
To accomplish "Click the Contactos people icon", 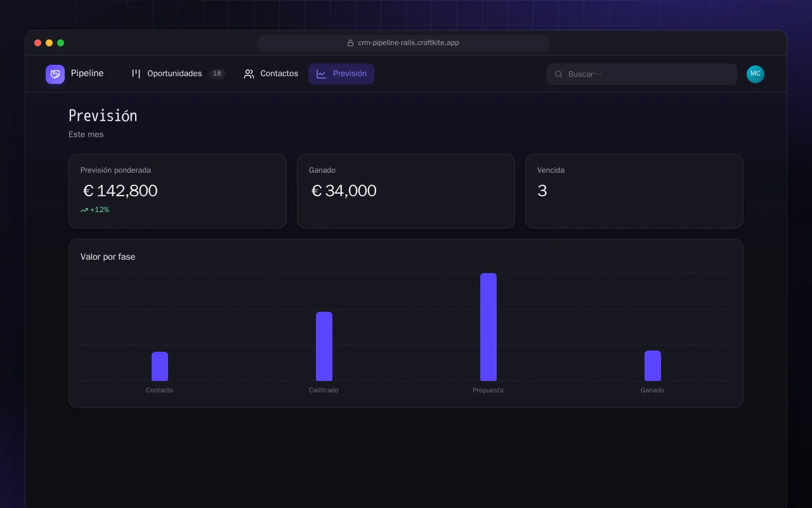I will 249,74.
